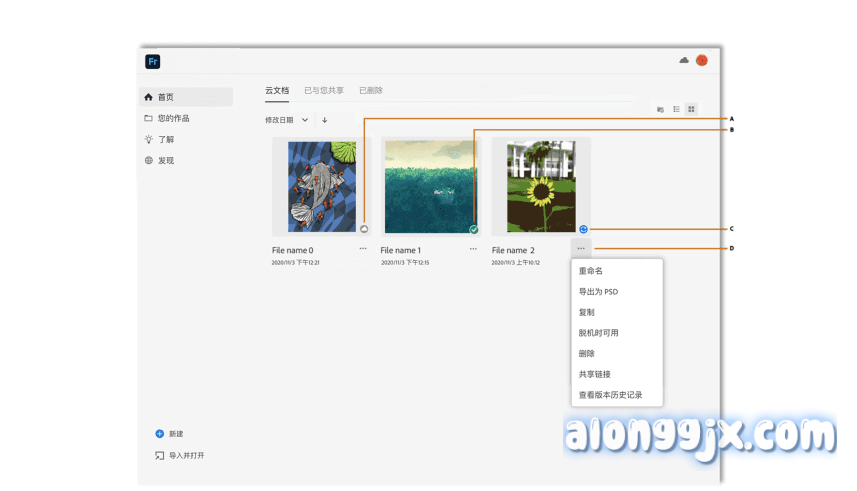This screenshot has height=491, width=857.
Task: Choose 重命名 in the context menu
Action: (591, 271)
